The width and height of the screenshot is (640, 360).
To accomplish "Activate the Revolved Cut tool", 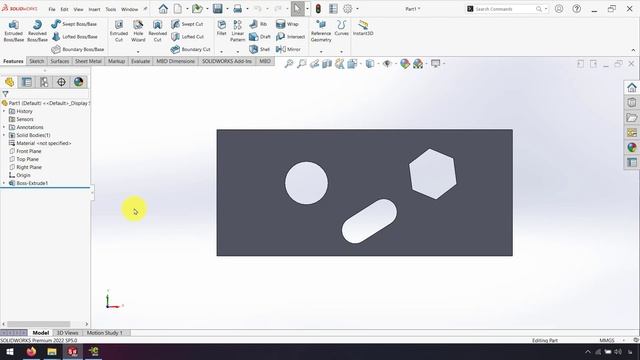I will coord(158,31).
